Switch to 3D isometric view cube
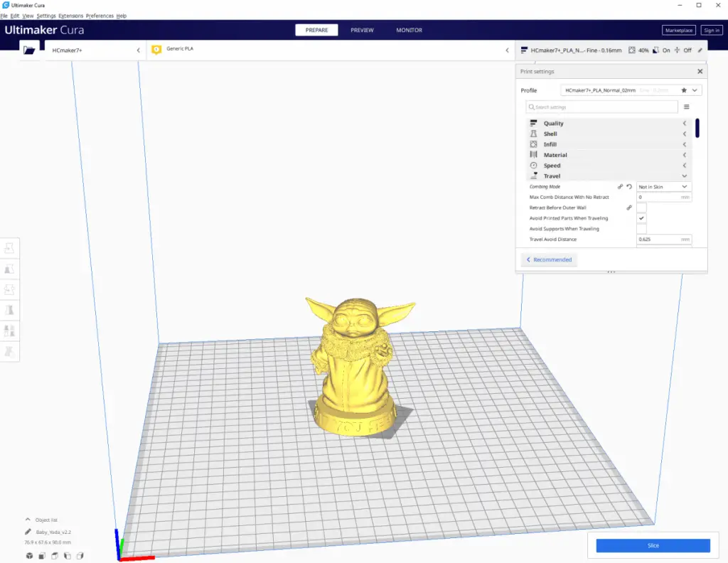Image resolution: width=728 pixels, height=563 pixels. [x=29, y=556]
